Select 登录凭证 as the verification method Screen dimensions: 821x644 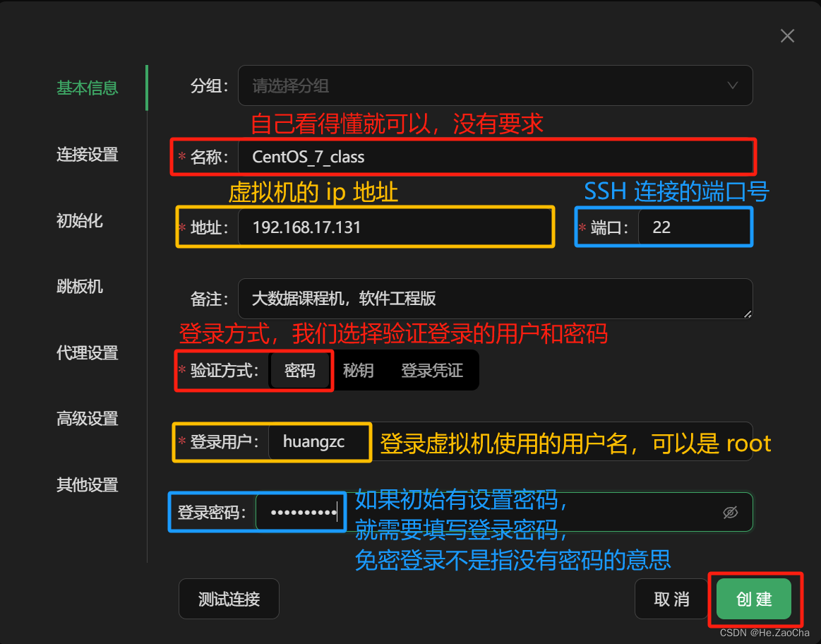pyautogui.click(x=431, y=370)
